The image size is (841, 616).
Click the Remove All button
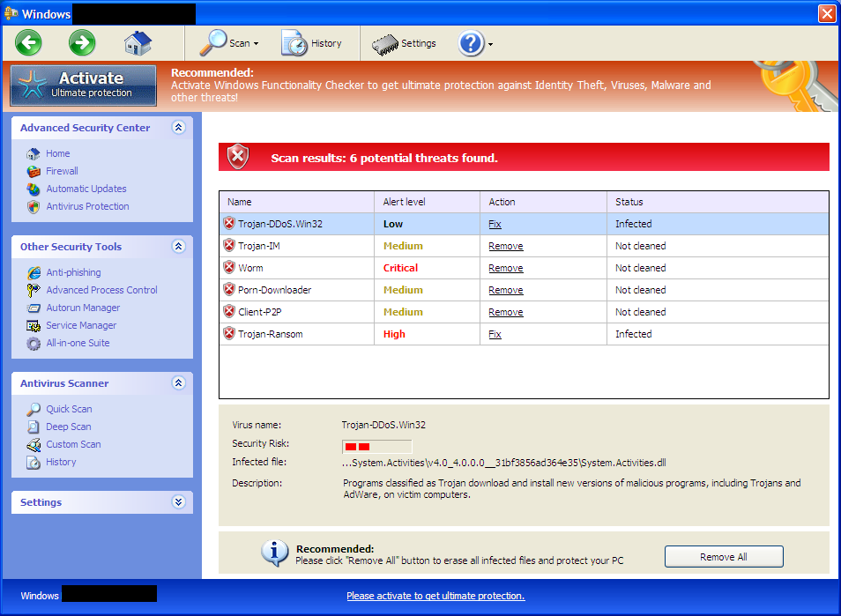point(724,556)
